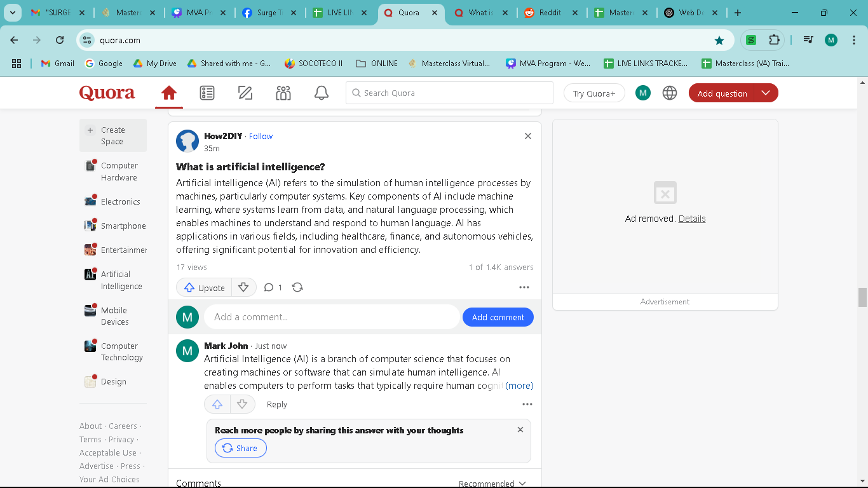Open the Create Space button
This screenshot has height=488, width=868.
click(113, 135)
